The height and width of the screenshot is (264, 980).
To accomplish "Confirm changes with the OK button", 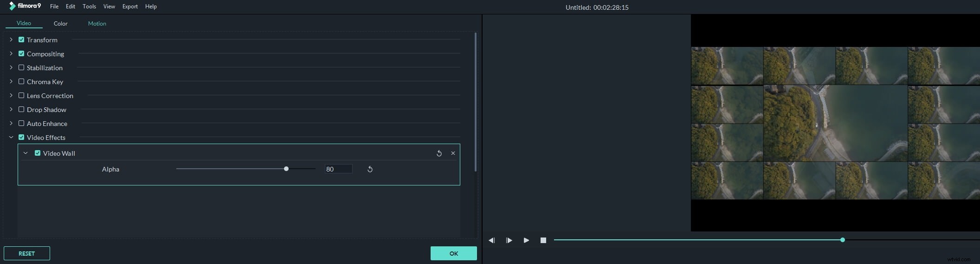I will click(x=454, y=253).
